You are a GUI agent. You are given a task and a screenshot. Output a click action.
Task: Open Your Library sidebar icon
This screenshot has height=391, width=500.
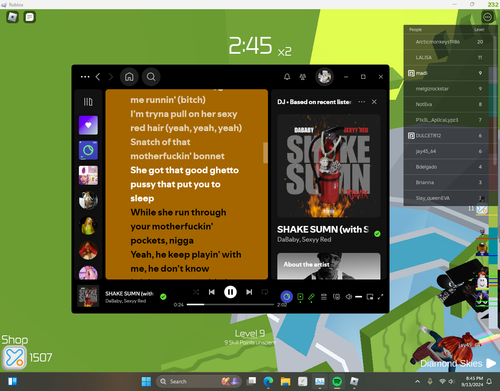(88, 102)
